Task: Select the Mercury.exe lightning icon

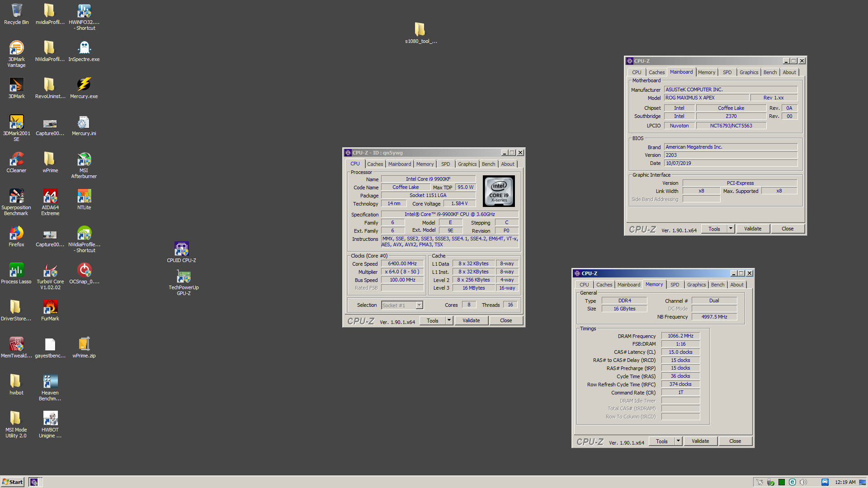Action: pyautogui.click(x=84, y=85)
